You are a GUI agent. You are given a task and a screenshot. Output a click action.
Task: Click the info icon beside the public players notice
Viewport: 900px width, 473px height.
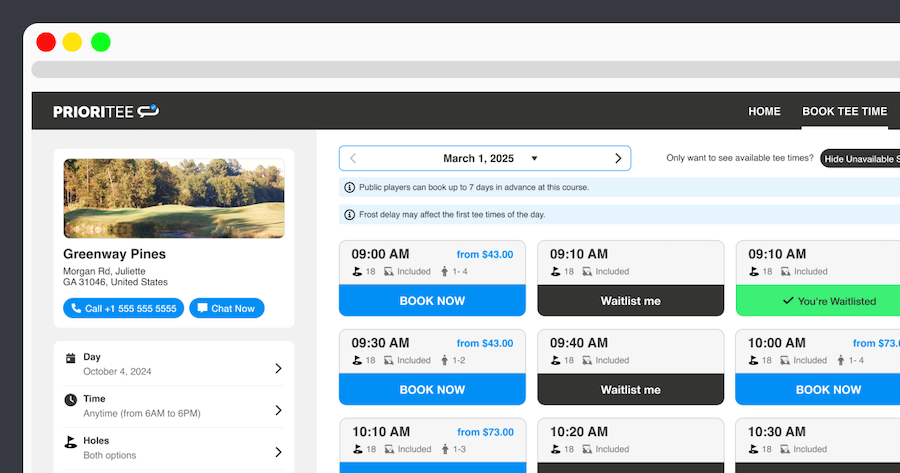349,187
